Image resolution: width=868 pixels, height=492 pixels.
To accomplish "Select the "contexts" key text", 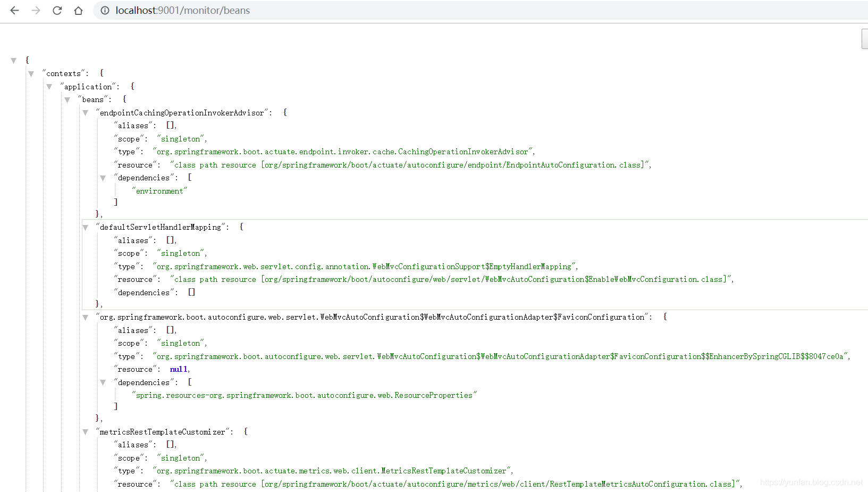I will click(64, 73).
